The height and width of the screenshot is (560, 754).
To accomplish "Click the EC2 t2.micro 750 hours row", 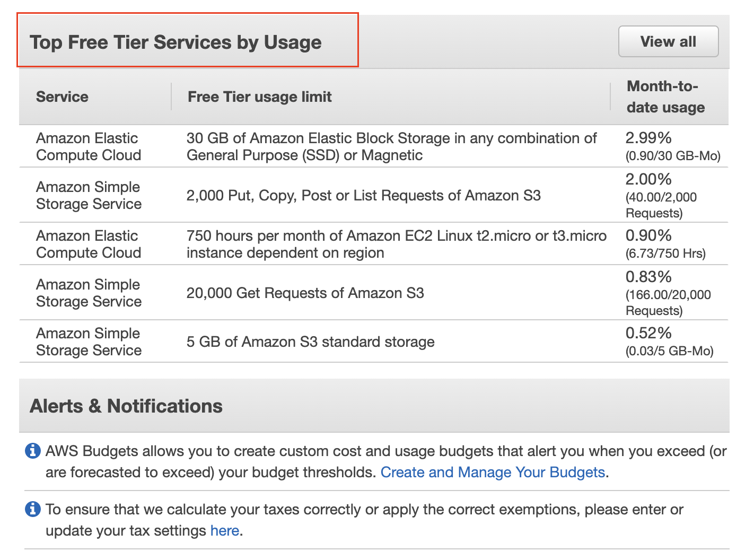I will [x=371, y=244].
